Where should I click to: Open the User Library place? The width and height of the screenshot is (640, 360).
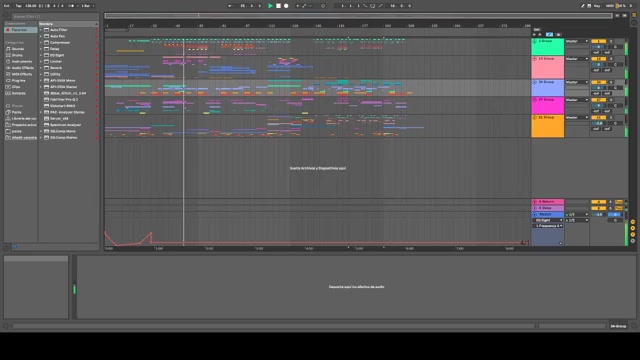[20, 118]
